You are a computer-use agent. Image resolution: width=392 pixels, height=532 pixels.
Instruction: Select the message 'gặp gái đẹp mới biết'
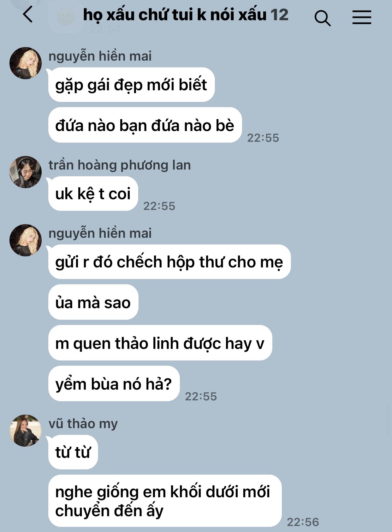(x=131, y=85)
